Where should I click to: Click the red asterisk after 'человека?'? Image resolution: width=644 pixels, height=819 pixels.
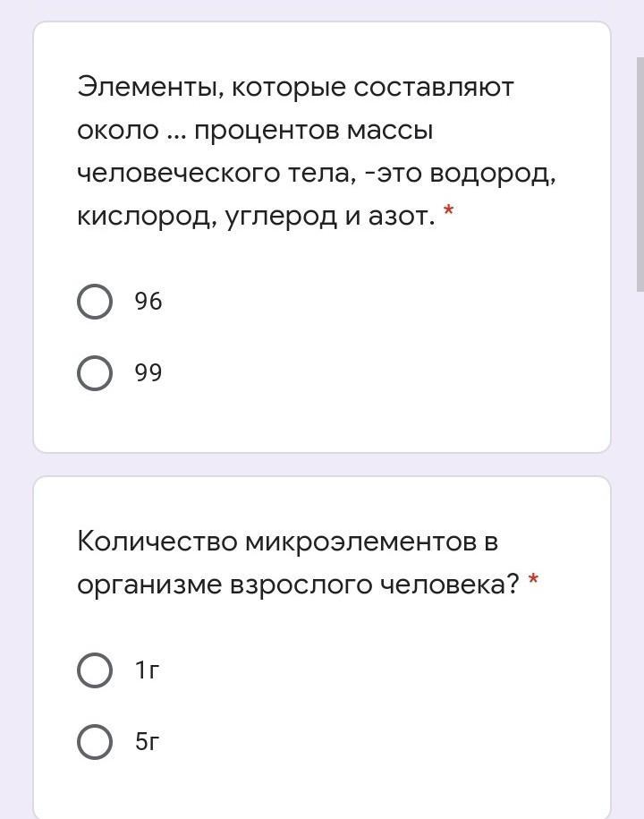point(533,583)
